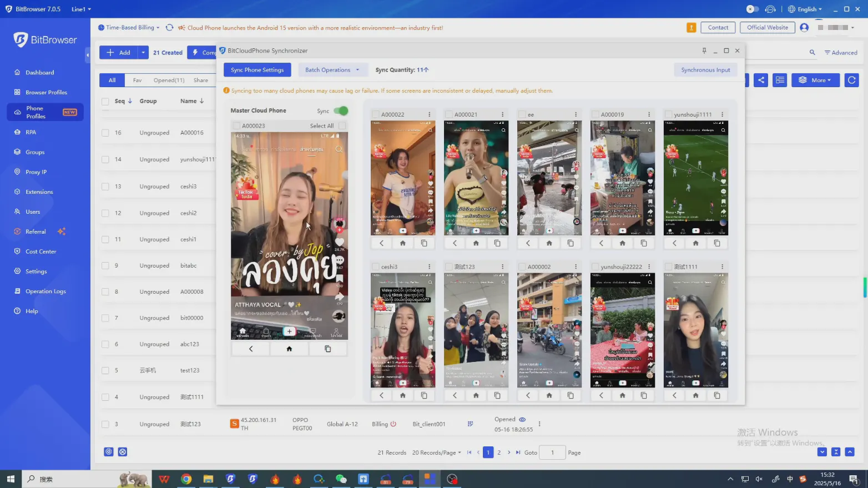The width and height of the screenshot is (868, 488).
Task: Open the search icon near Advanced
Action: click(x=812, y=53)
